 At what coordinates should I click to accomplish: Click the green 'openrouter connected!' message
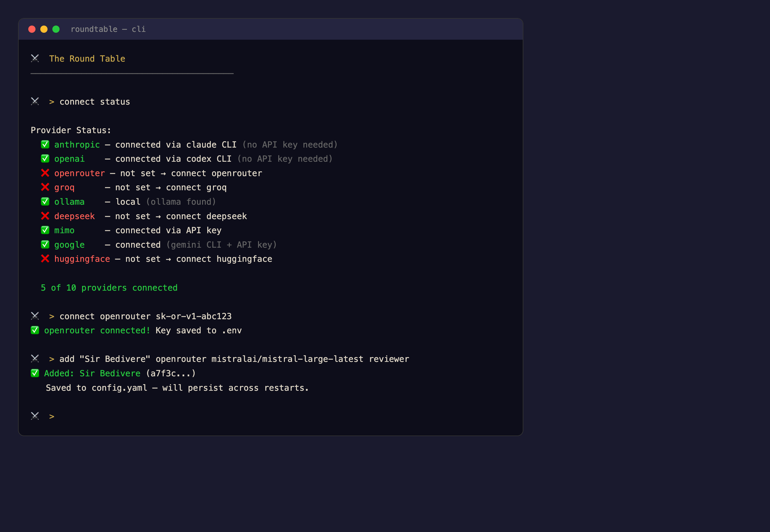97,330
